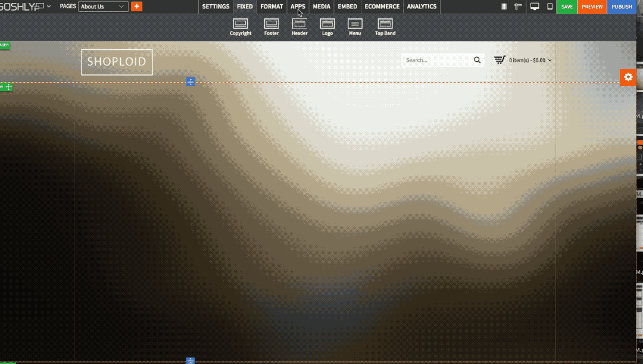Screen dimensions: 643x364
Task: Open settings with the orange gear icon
Action: pyautogui.click(x=628, y=77)
